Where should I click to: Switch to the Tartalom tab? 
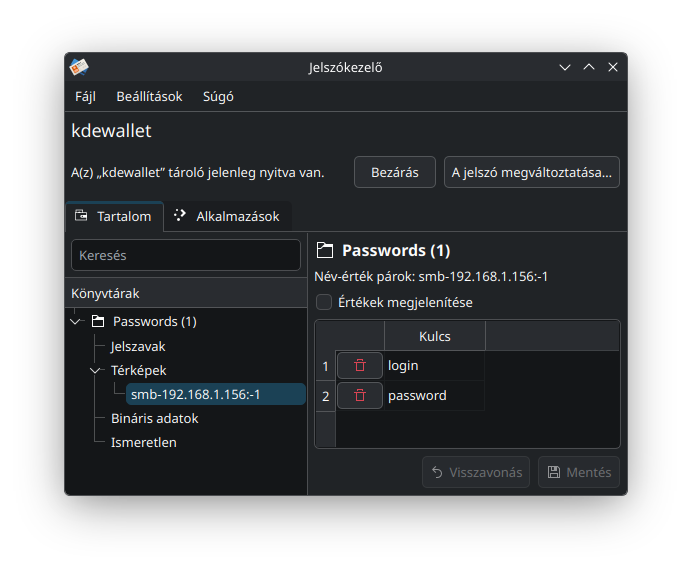coord(114,216)
